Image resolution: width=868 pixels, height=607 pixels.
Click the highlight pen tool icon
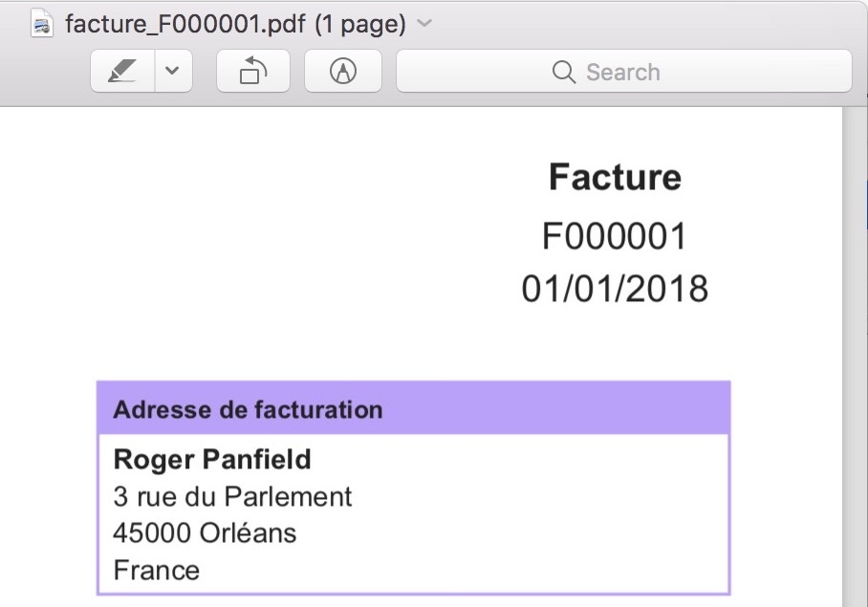[x=121, y=72]
